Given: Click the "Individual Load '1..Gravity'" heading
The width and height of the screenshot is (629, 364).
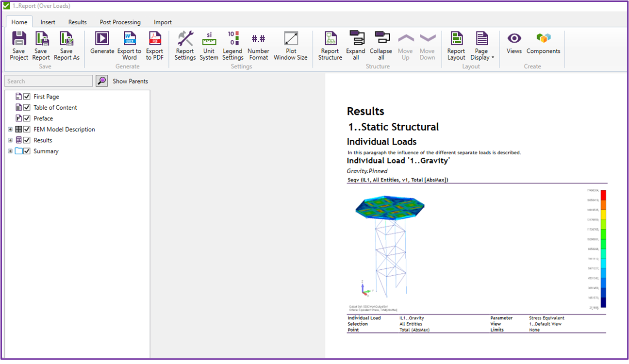Looking at the screenshot, I should pos(398,161).
